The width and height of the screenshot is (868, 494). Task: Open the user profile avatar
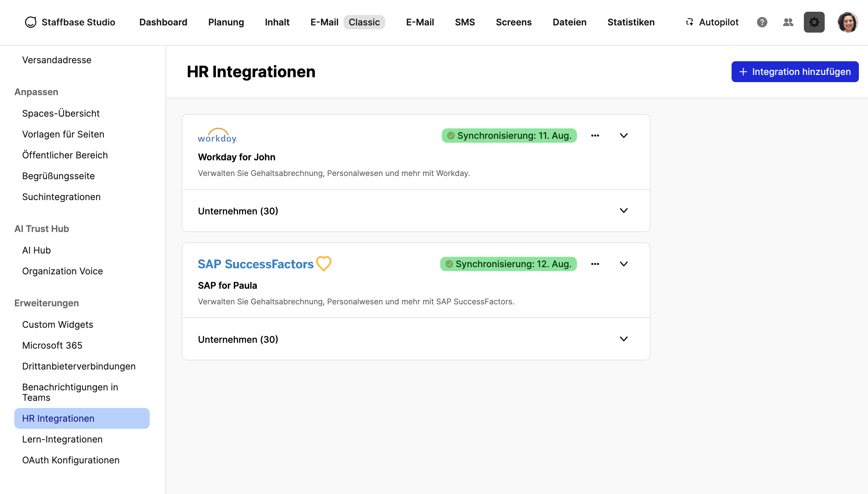click(x=848, y=22)
